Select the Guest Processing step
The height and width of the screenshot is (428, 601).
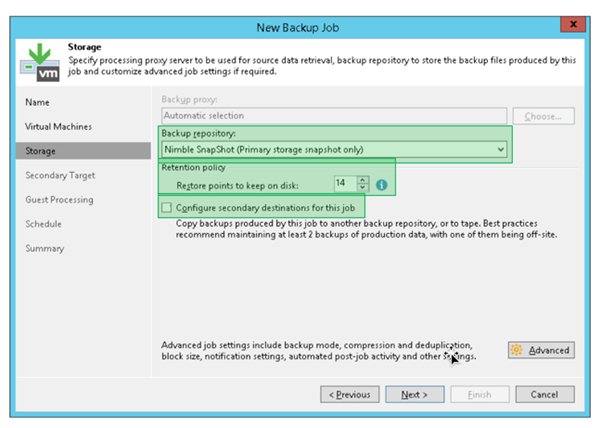coord(59,200)
